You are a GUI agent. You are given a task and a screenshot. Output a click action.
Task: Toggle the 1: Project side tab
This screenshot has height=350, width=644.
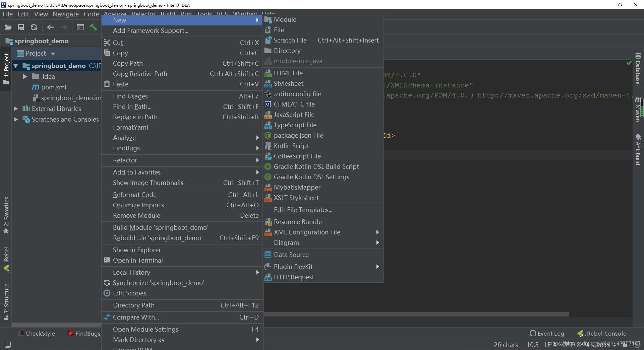[x=6, y=69]
